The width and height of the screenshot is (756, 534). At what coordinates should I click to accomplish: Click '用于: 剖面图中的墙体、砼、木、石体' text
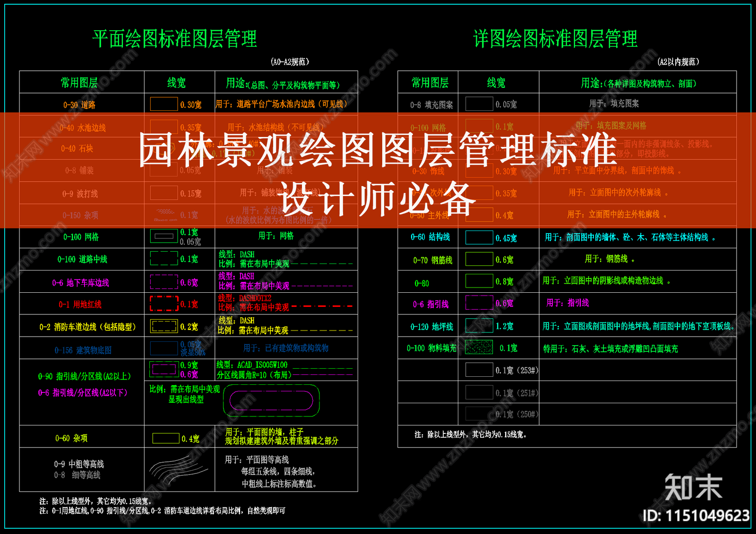tap(630, 237)
